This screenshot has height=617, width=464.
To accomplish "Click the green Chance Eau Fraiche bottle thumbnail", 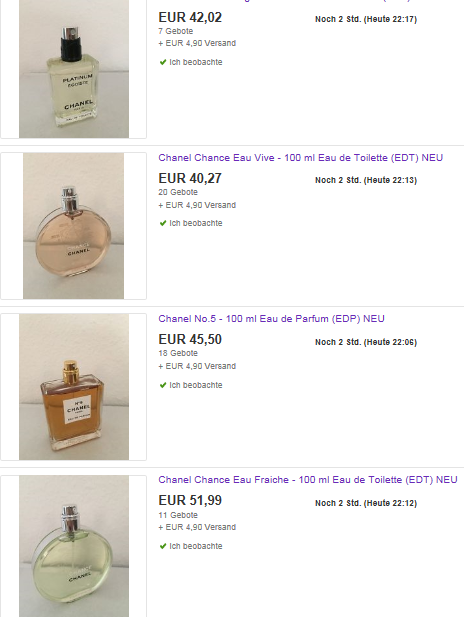I will (74, 546).
